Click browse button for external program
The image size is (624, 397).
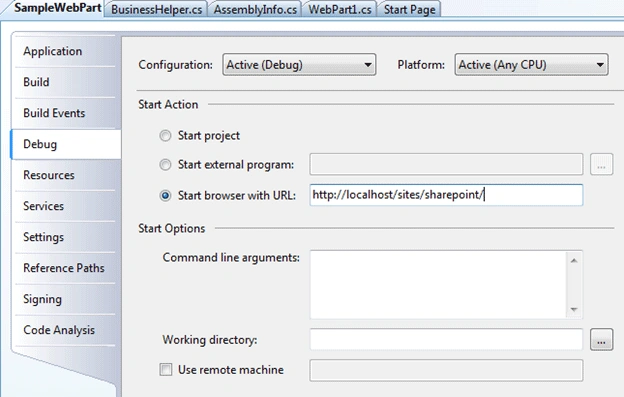click(601, 164)
